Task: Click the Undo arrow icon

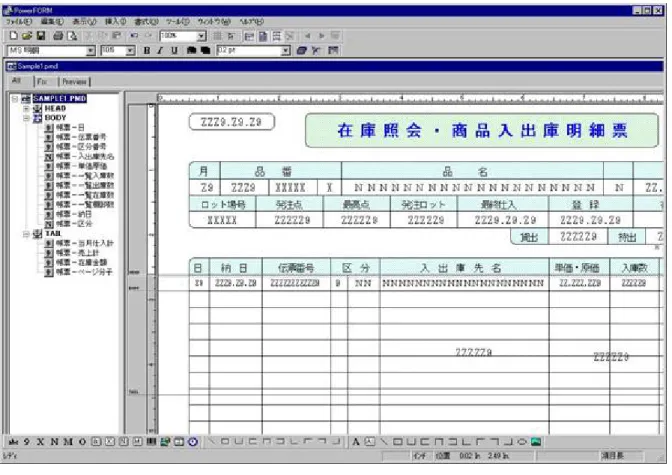Action: point(134,36)
